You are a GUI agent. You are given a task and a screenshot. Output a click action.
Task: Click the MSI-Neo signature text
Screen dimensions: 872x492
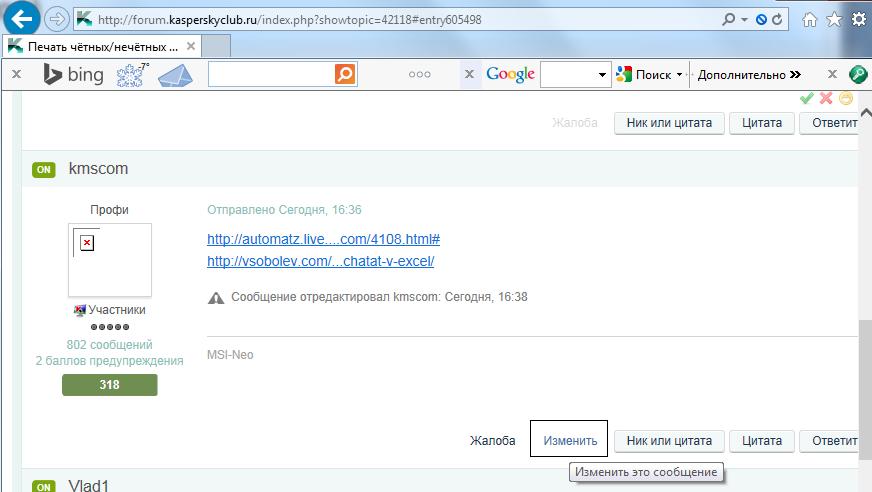230,355
